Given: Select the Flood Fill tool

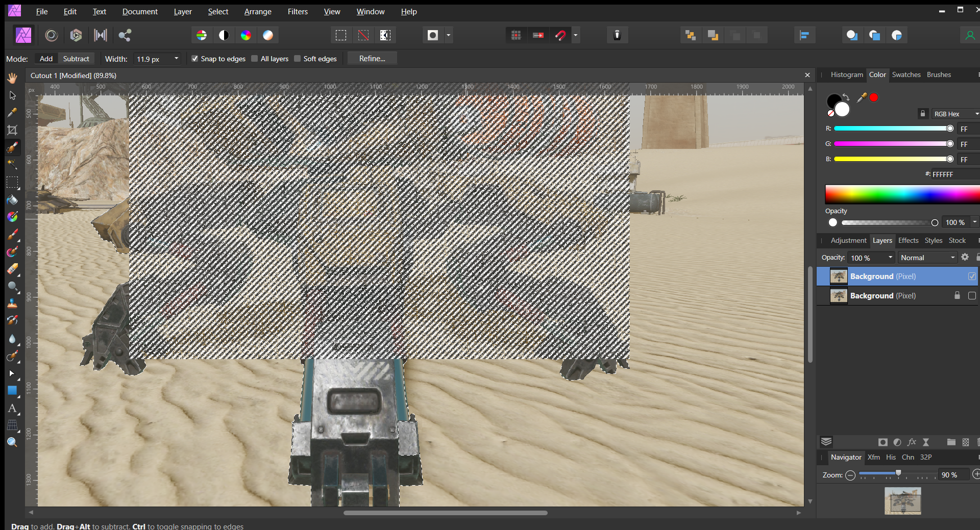Looking at the screenshot, I should click(12, 200).
